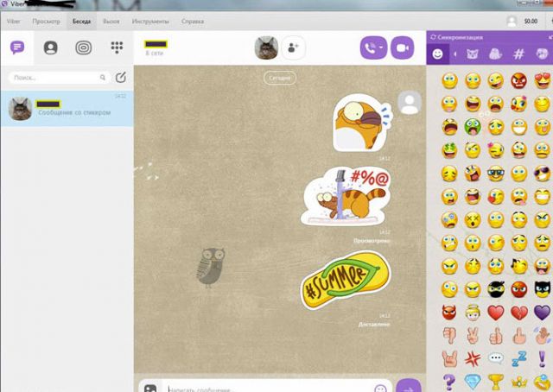Insert the gold trophy emoticon
The height and width of the screenshot is (392, 553).
click(x=495, y=382)
